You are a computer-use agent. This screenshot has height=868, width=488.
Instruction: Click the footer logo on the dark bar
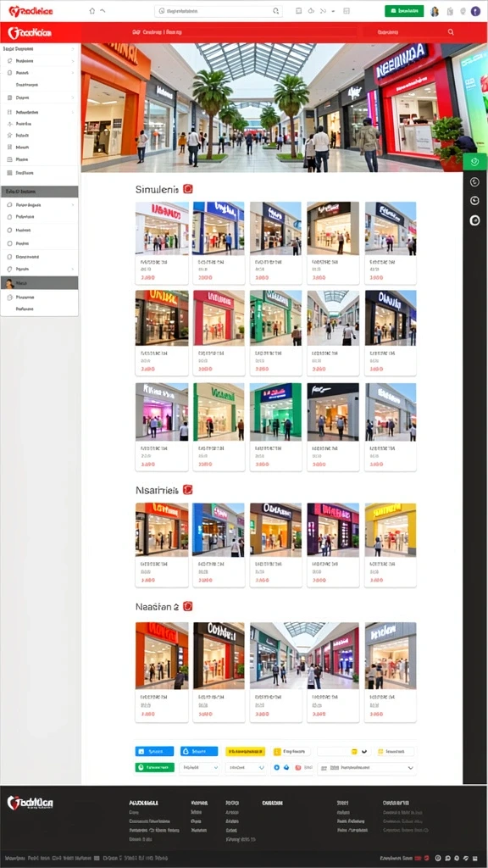coord(30,803)
